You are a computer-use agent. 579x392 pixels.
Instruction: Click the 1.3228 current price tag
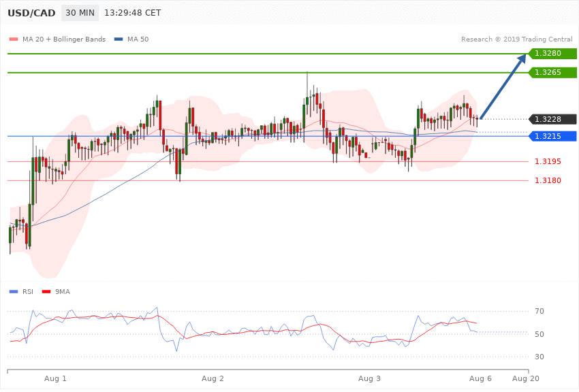(x=553, y=119)
